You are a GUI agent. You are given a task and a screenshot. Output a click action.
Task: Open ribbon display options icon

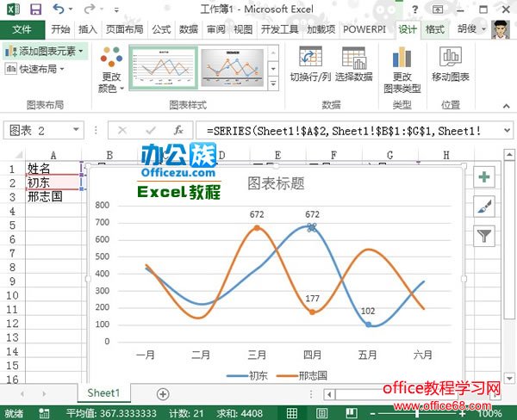[438, 9]
